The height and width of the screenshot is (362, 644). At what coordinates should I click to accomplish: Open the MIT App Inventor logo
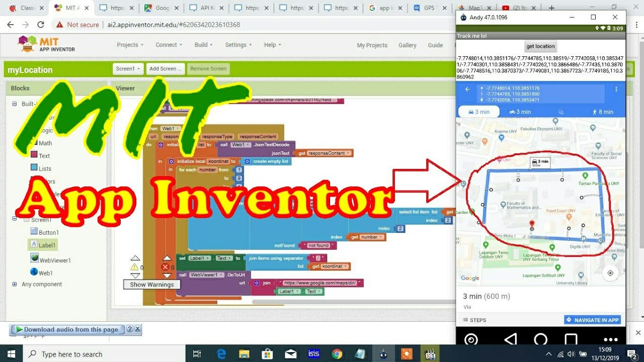tap(46, 45)
